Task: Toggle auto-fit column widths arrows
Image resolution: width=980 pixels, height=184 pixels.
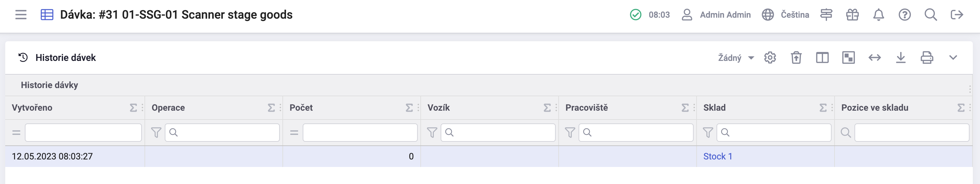Action: pyautogui.click(x=875, y=58)
